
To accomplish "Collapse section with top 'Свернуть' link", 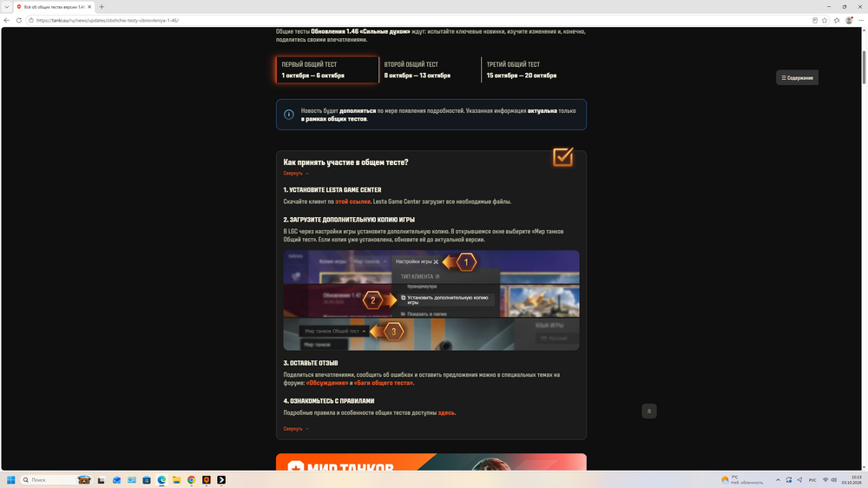I will pyautogui.click(x=296, y=174).
